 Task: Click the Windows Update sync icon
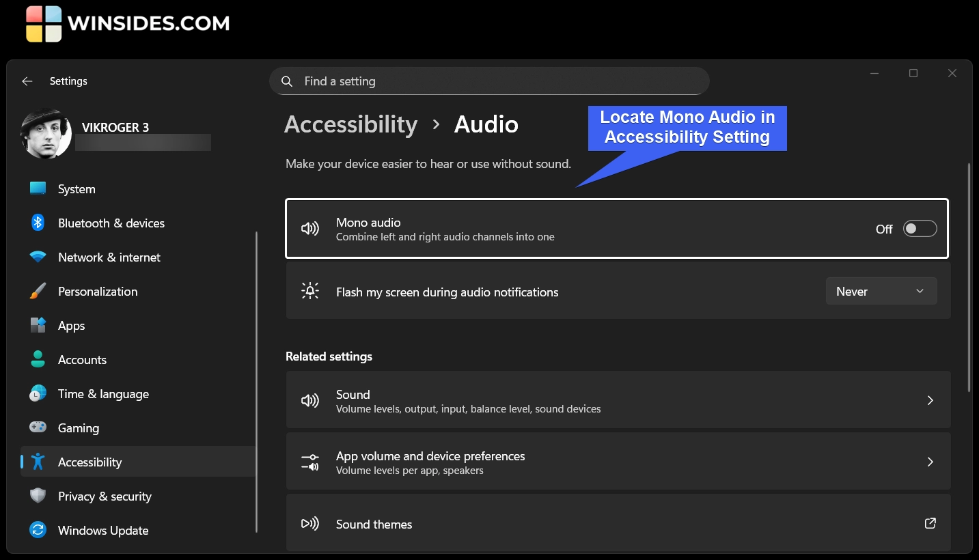coord(38,531)
